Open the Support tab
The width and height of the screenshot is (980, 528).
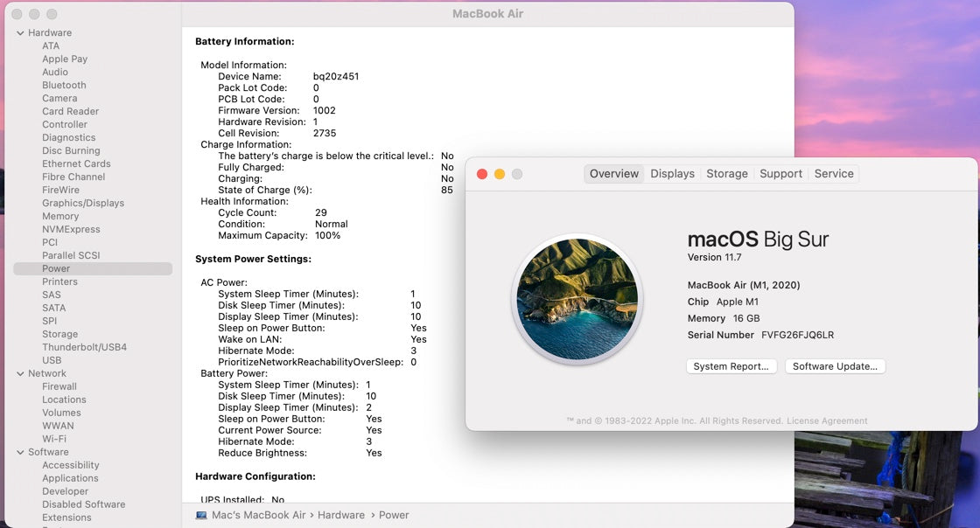click(x=780, y=173)
